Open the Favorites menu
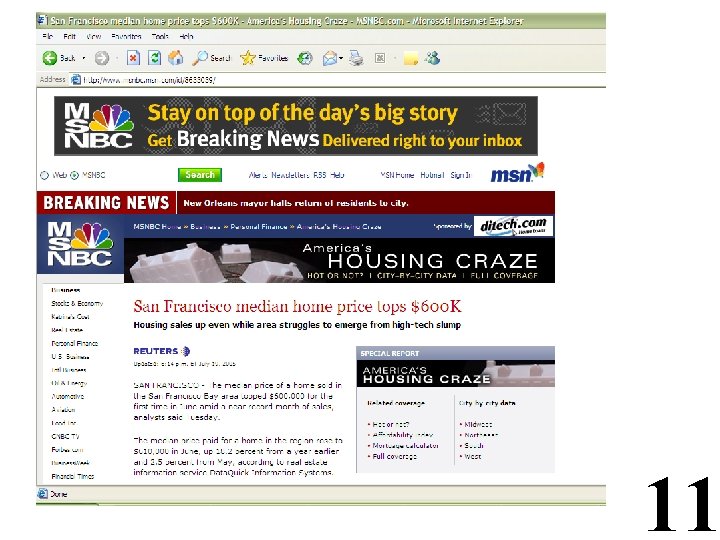The height and width of the screenshot is (540, 720). tap(126, 36)
